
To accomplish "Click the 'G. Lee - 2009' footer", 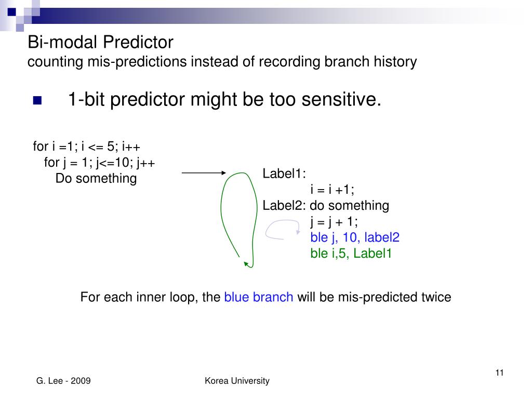I will coord(63,381).
